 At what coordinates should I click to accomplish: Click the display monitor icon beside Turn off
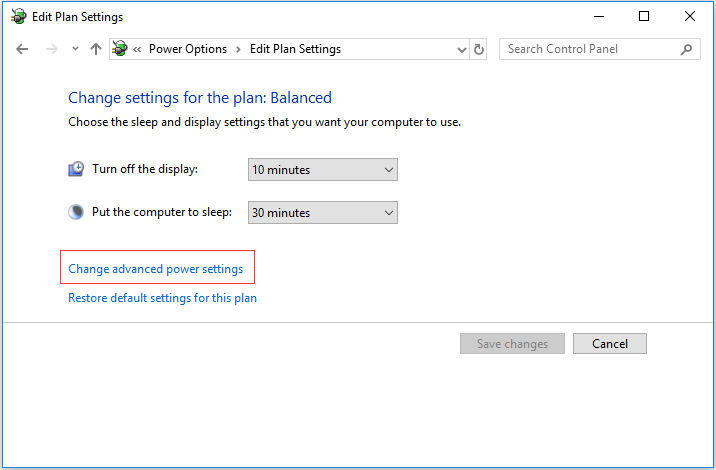76,169
